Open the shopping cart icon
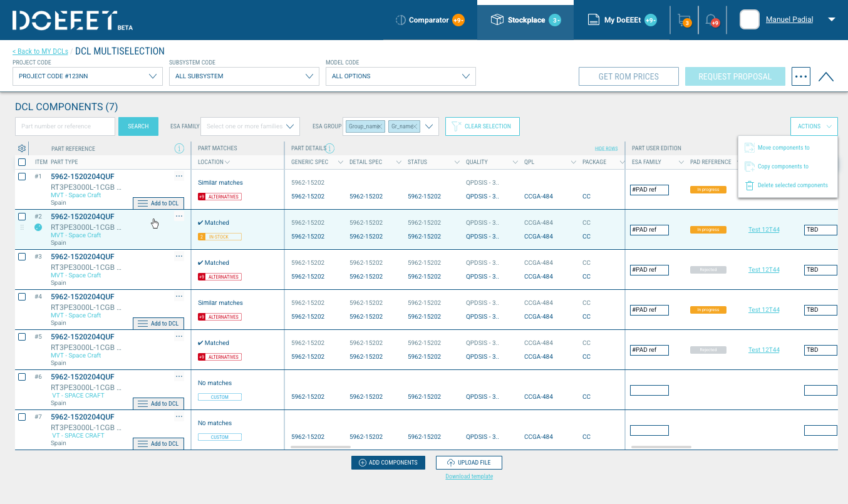The image size is (848, 504). click(684, 20)
